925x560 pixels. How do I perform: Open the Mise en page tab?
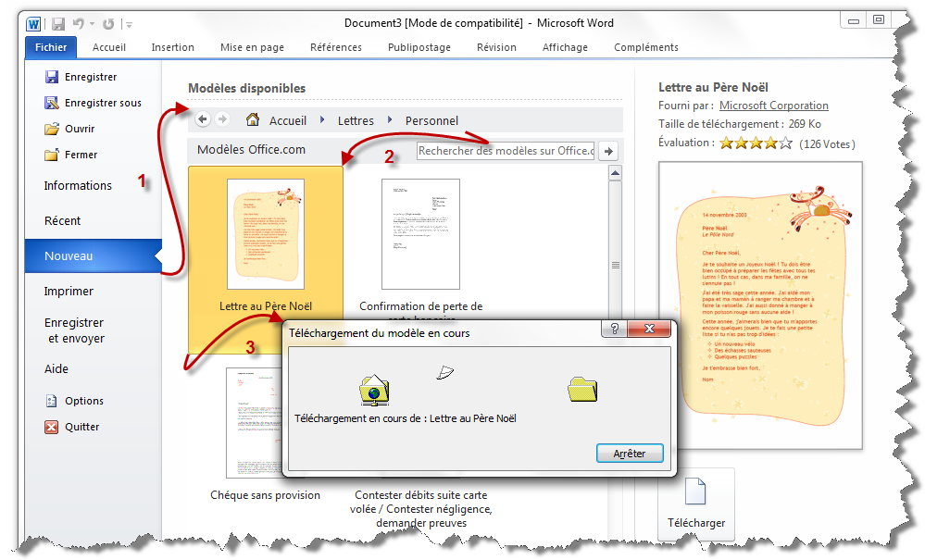[252, 47]
